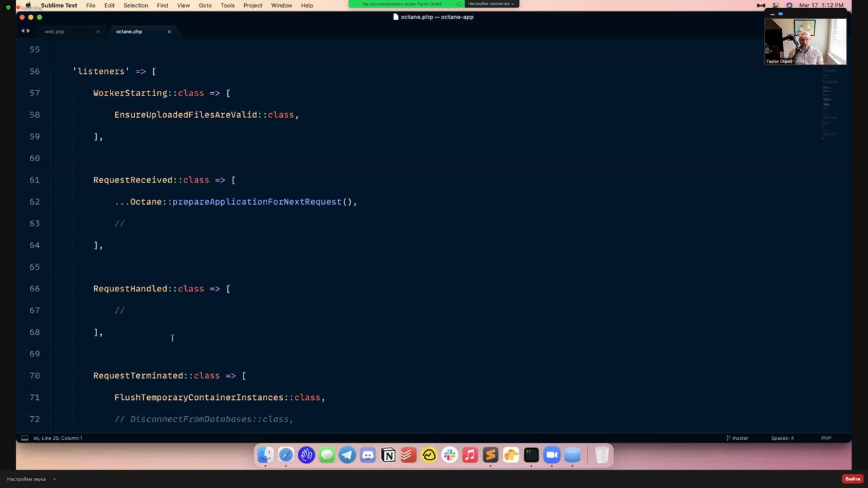The image size is (868, 488).
Task: Open the blue database cylinder app
Action: click(x=572, y=455)
